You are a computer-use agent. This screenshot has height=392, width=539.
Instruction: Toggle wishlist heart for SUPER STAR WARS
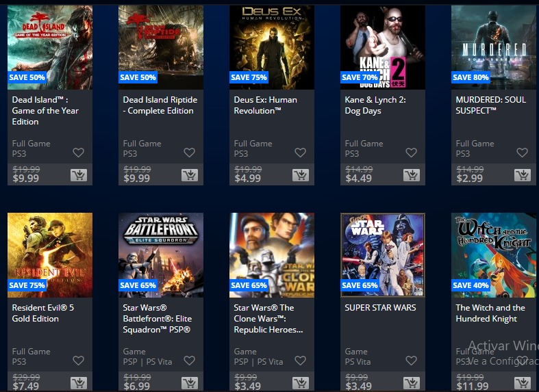click(x=411, y=361)
